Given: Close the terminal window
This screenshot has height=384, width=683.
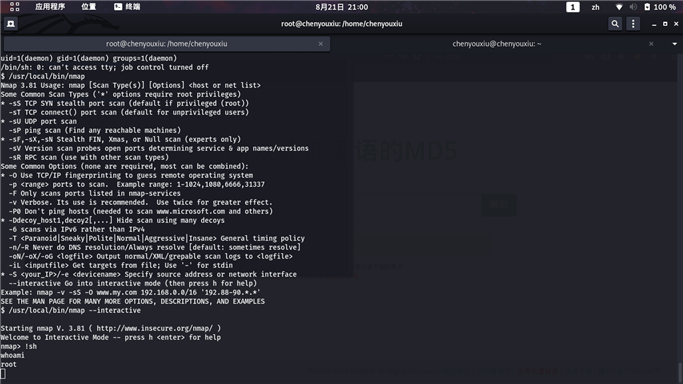Looking at the screenshot, I should coord(676,24).
